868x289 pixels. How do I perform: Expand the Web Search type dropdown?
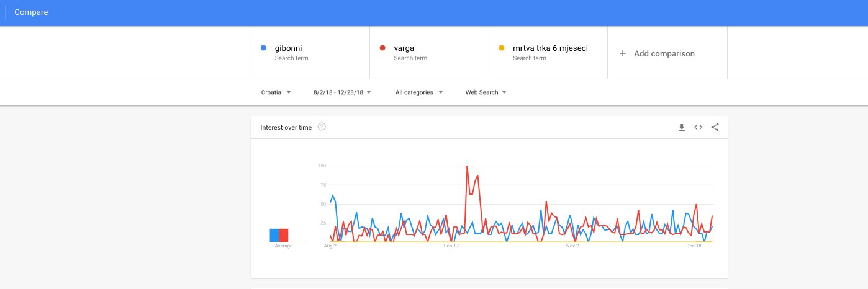click(486, 92)
